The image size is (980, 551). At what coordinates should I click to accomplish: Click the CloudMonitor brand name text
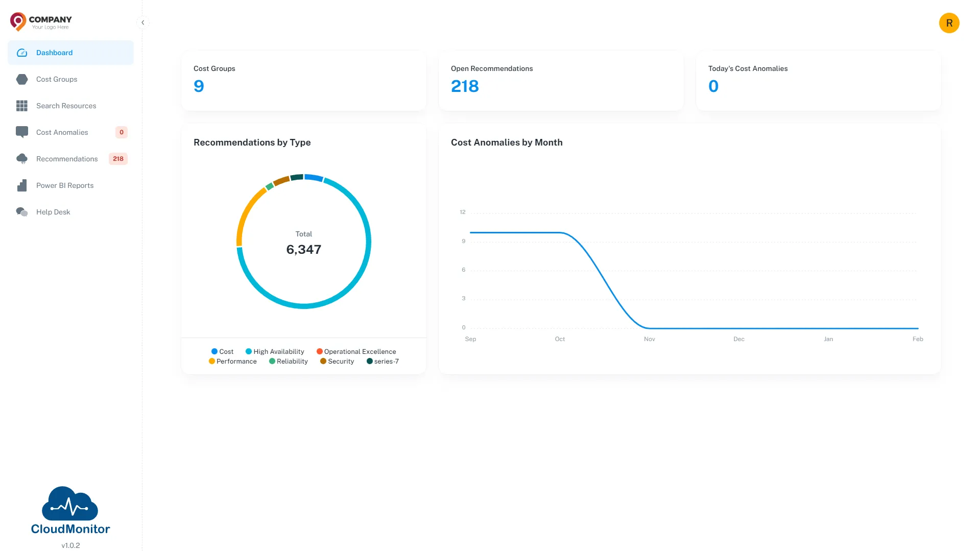pyautogui.click(x=70, y=529)
